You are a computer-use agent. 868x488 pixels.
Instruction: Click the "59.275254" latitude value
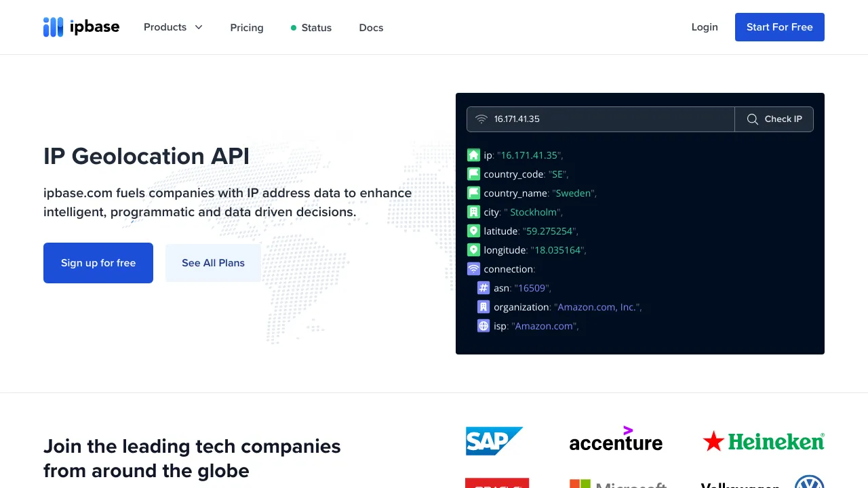(x=549, y=231)
